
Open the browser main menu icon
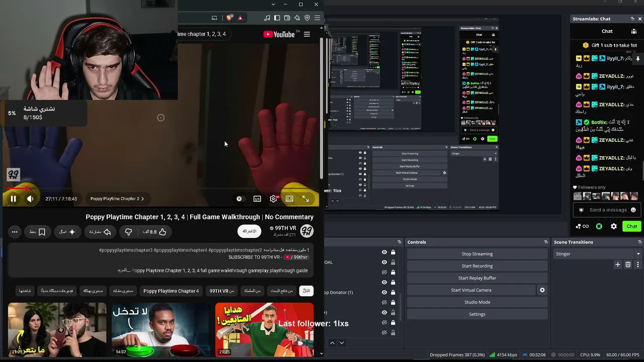pyautogui.click(x=317, y=18)
